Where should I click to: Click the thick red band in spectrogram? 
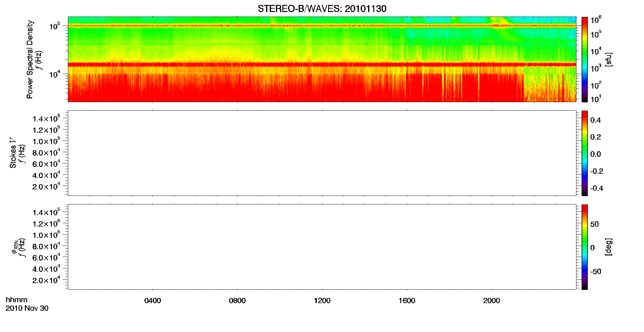322,65
